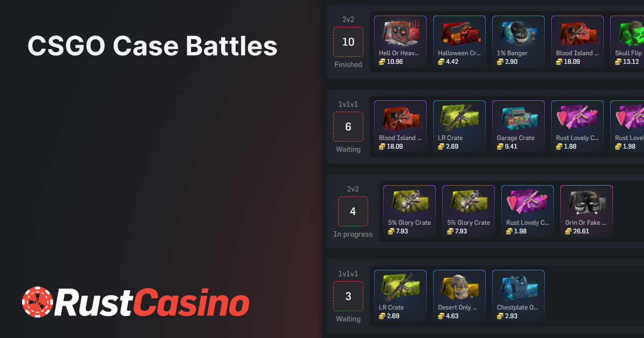
Task: Open the Hell Or Heaven case card
Action: tap(400, 41)
